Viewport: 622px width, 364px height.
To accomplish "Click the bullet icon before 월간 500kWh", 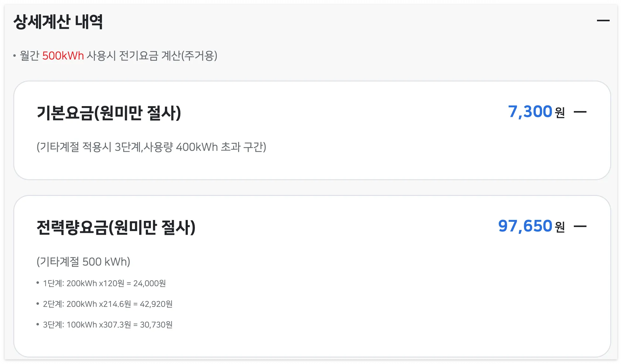I will point(15,56).
